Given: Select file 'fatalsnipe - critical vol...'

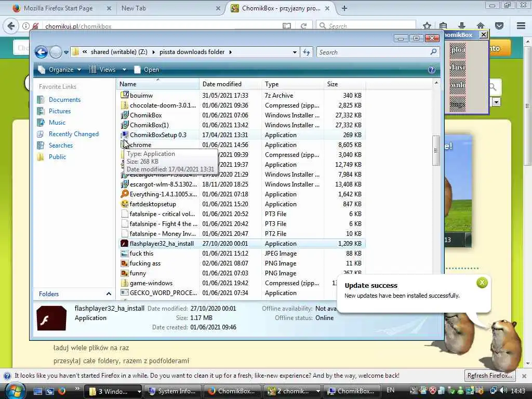Looking at the screenshot, I should tap(162, 214).
